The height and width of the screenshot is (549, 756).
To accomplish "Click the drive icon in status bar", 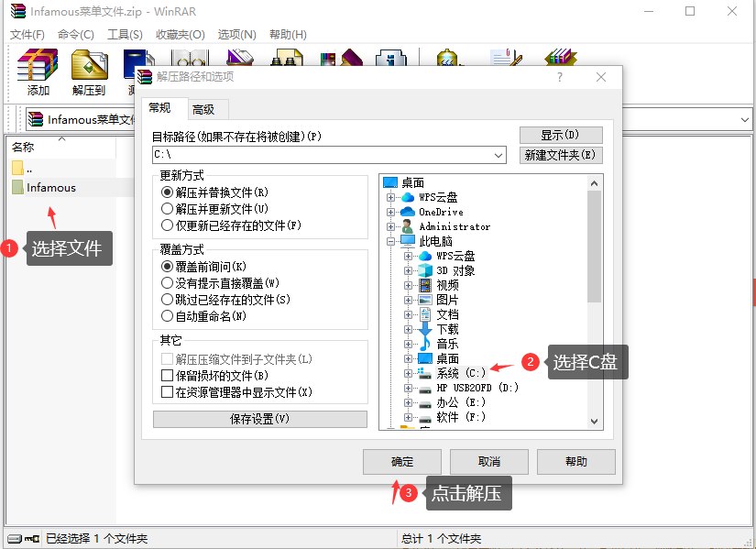I will tap(15, 538).
